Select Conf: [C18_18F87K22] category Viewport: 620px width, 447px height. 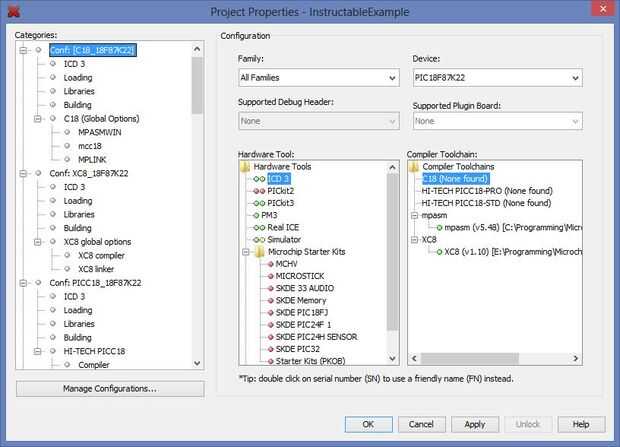click(x=93, y=50)
